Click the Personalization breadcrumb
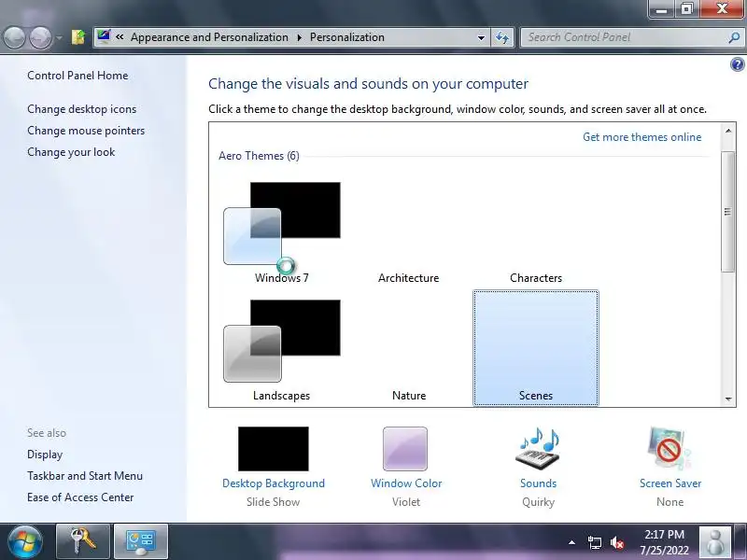Image resolution: width=747 pixels, height=560 pixels. (x=347, y=37)
